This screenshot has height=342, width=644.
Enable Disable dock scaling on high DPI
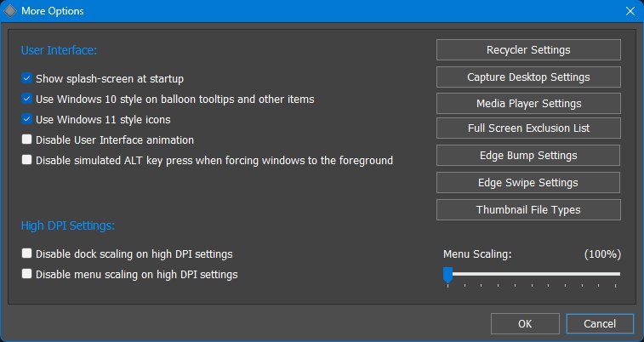pyautogui.click(x=26, y=254)
